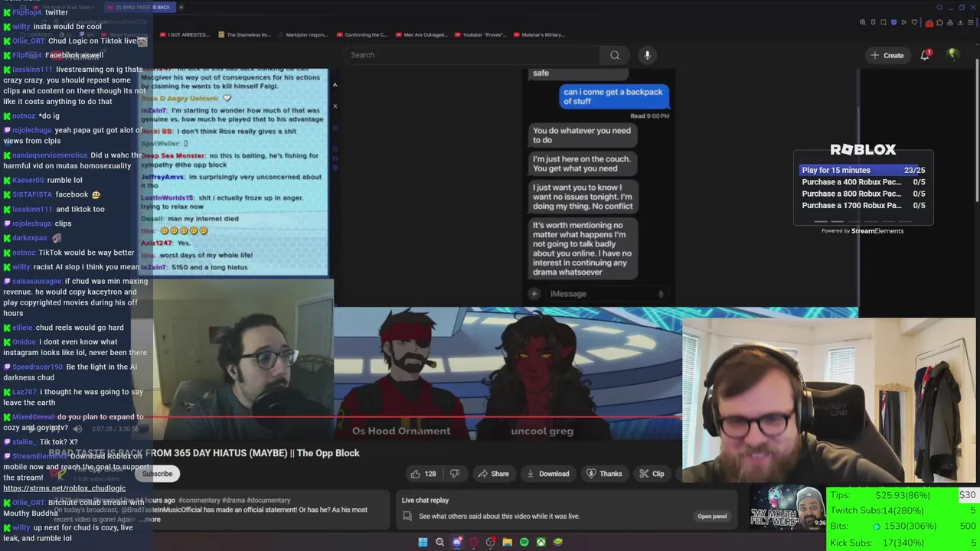980x551 pixels.
Task: Open Spotify from the taskbar
Action: [524, 542]
